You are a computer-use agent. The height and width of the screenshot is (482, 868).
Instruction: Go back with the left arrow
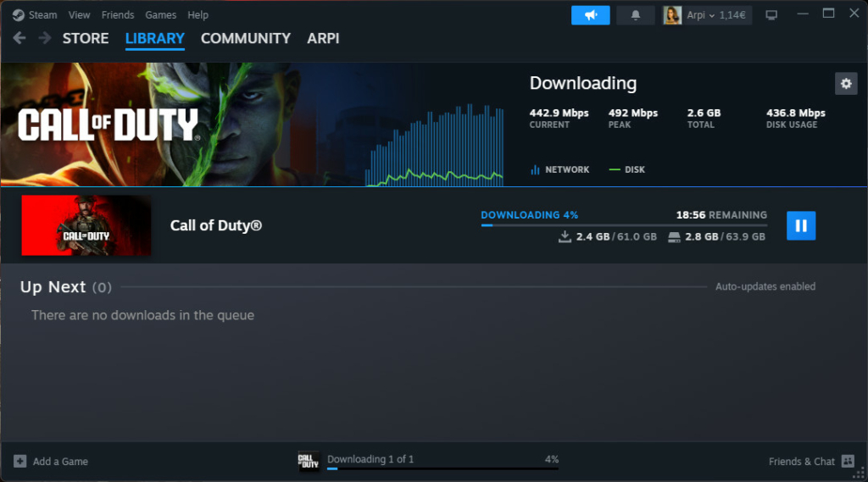[19, 38]
